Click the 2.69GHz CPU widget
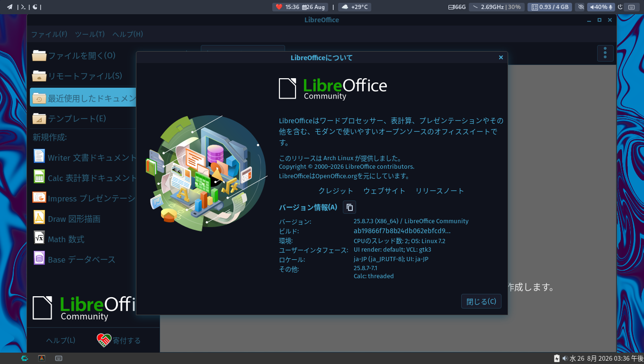 pos(497,7)
